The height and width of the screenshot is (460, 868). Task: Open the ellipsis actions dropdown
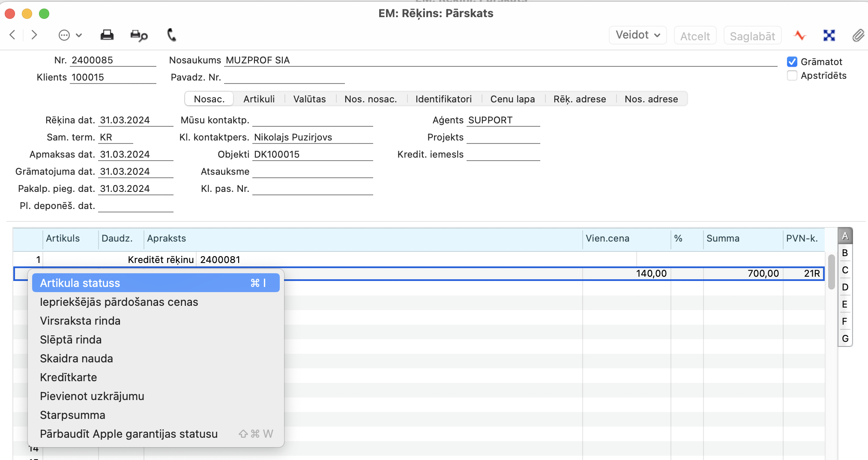tap(70, 35)
